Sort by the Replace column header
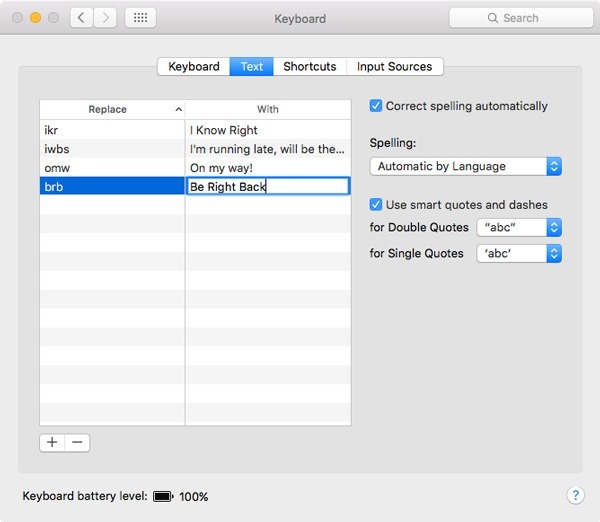600x522 pixels. [112, 109]
